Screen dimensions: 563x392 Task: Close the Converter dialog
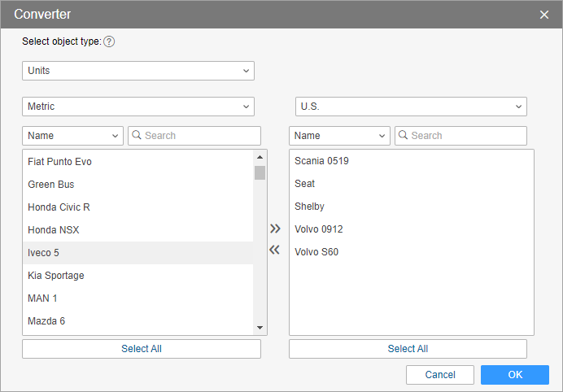coord(544,15)
